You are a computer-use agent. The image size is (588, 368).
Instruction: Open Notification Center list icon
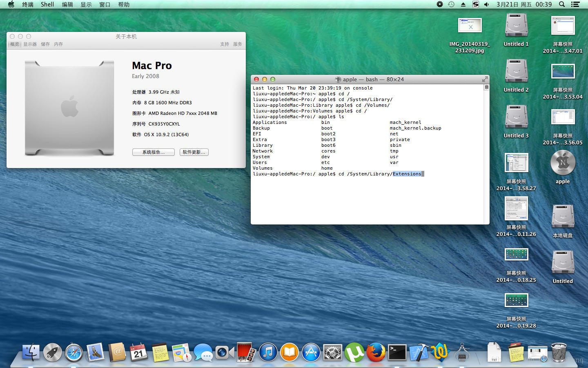coord(575,4)
